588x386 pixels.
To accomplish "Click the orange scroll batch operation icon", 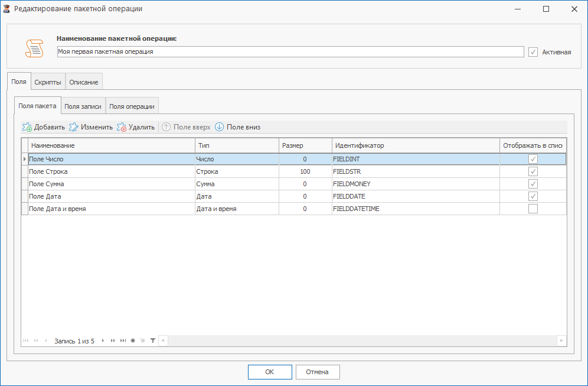I will coord(34,48).
